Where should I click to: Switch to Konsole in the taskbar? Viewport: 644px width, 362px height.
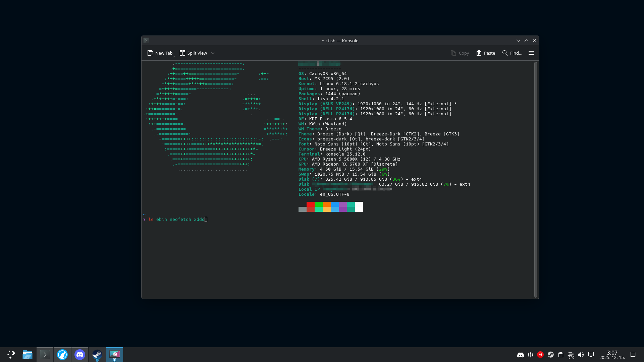(45, 355)
